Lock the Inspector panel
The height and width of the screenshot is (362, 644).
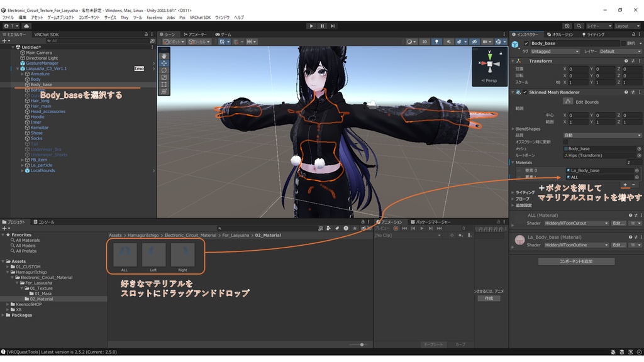click(x=633, y=35)
